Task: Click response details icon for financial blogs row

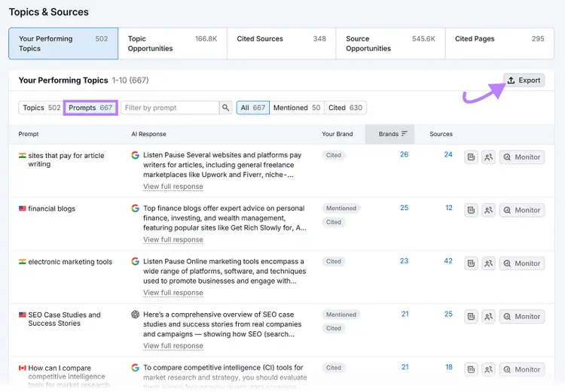Action: point(471,210)
